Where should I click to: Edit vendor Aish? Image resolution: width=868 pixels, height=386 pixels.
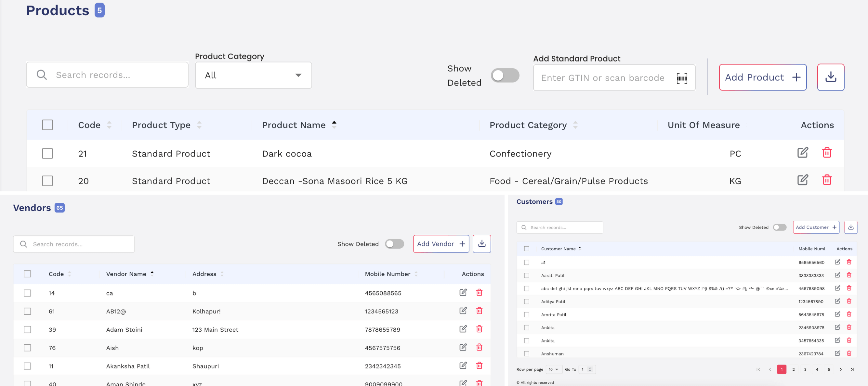(463, 347)
